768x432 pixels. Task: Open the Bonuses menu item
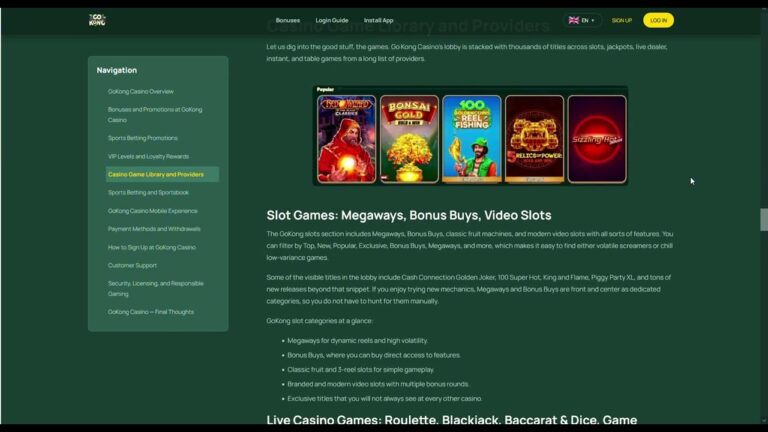click(x=288, y=21)
